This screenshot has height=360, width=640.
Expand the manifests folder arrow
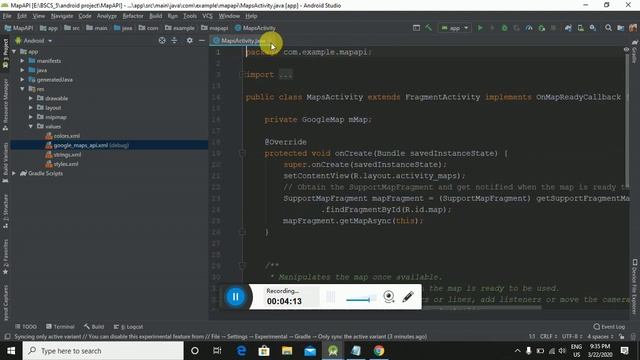click(22, 61)
